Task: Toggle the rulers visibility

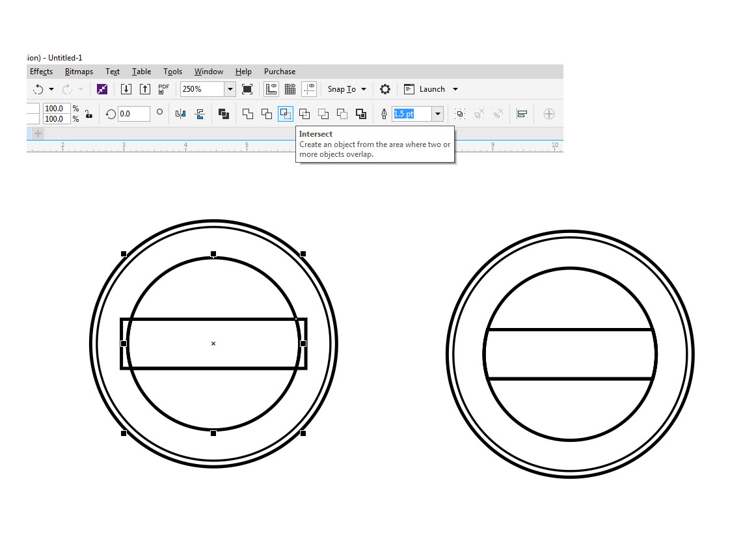Action: [x=271, y=89]
